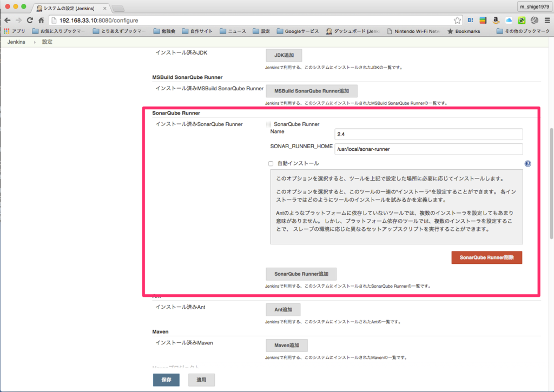The width and height of the screenshot is (554, 392).
Task: Click the JDK追加 button
Action: click(283, 55)
